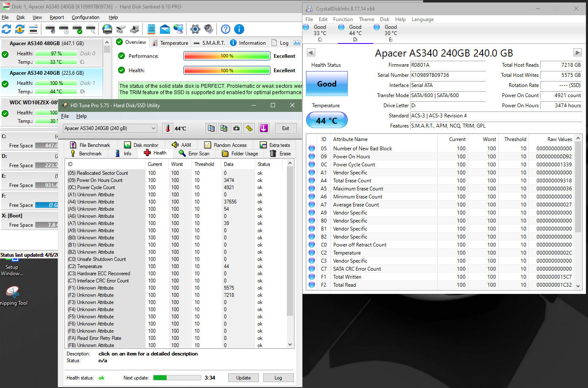
Task: Click the thermometer temperature icon in HD Tune
Action: point(167,128)
